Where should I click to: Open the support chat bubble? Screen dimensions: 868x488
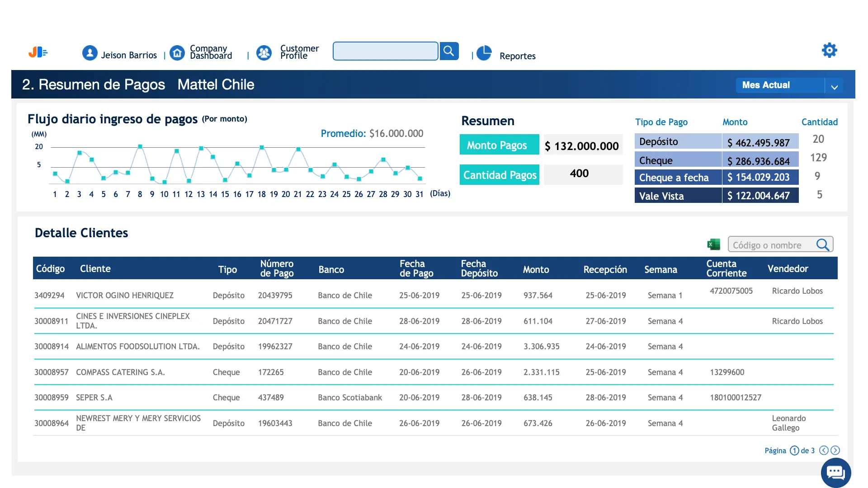(x=835, y=473)
